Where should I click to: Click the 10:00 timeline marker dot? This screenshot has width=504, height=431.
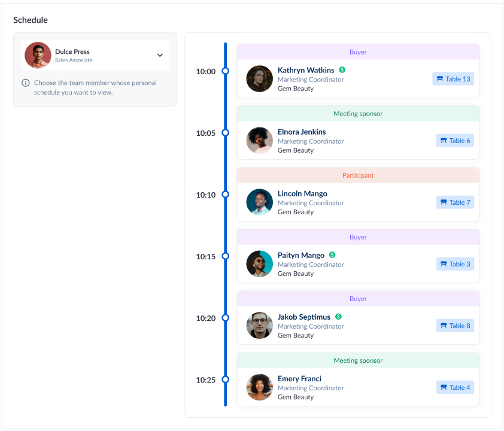point(226,71)
